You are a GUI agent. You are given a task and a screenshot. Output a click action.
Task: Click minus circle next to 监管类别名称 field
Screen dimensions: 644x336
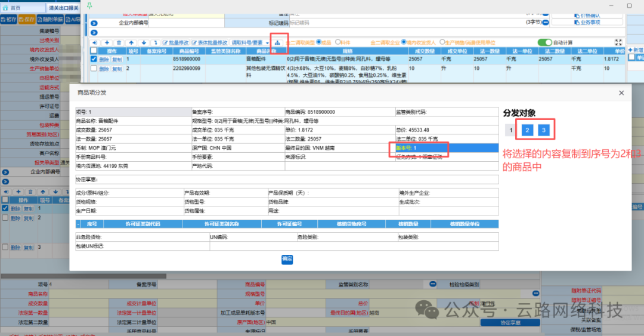(x=432, y=284)
